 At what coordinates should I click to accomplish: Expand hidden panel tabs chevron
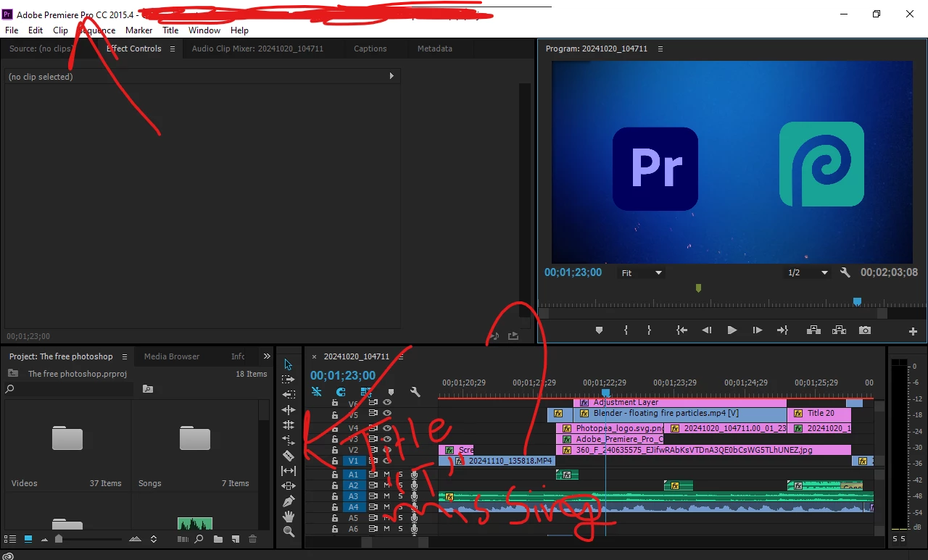266,356
